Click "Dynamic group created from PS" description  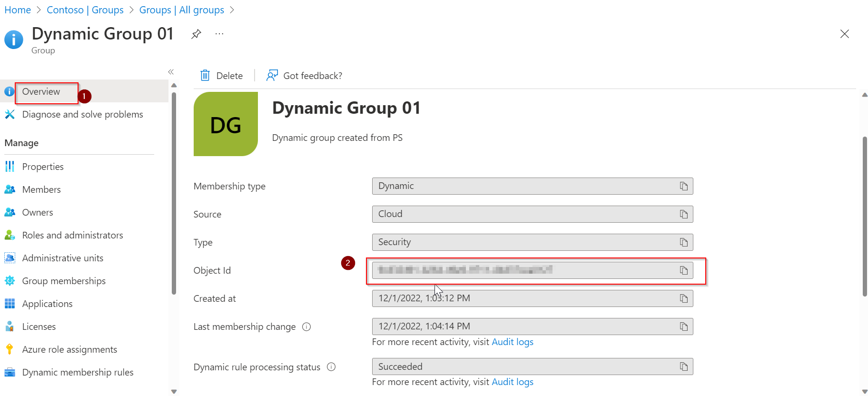click(337, 138)
